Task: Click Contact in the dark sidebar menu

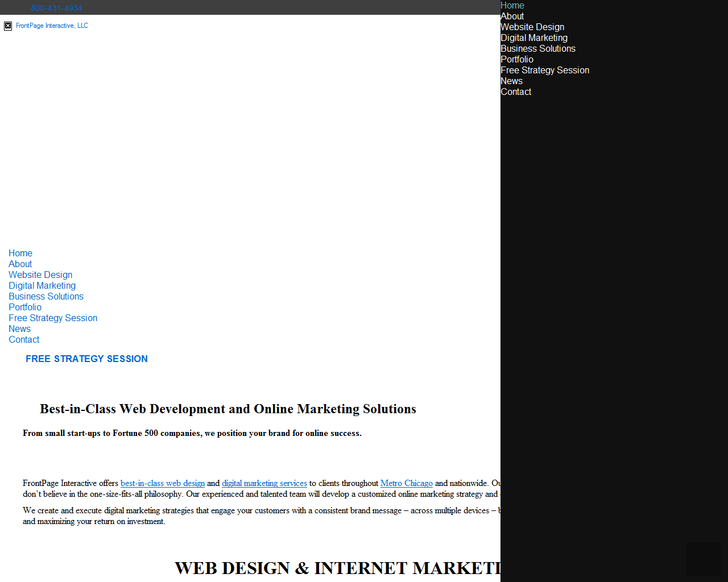Action: 515,92
